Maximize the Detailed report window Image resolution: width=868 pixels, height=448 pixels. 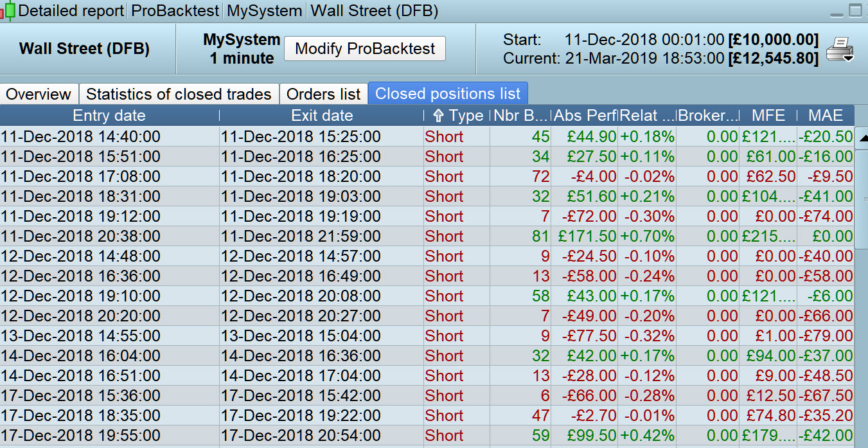coord(855,11)
